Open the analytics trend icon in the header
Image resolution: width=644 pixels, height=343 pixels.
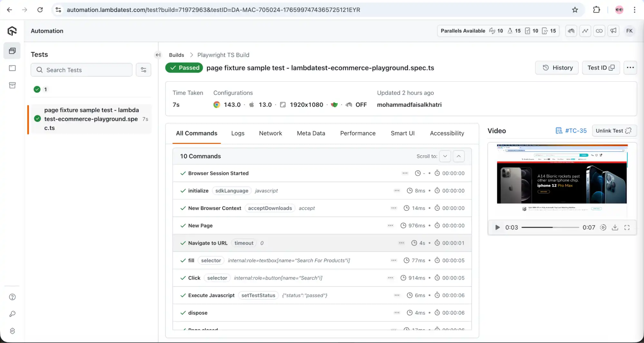(585, 31)
